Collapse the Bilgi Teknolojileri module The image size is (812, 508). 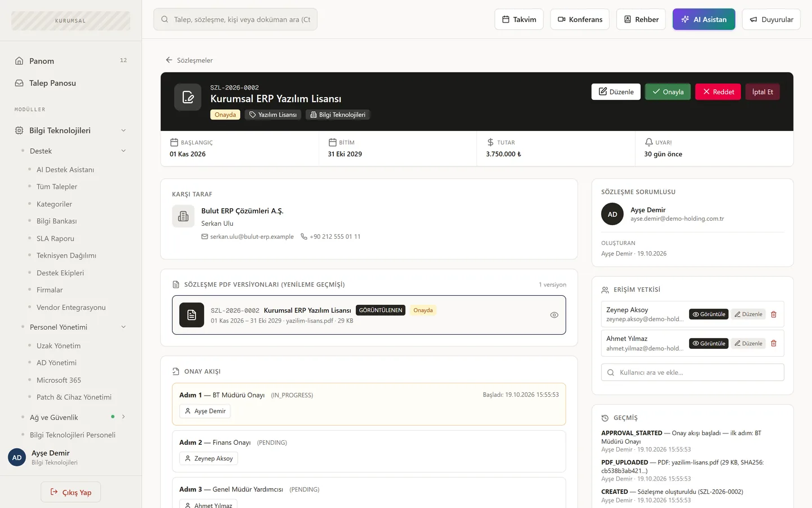[123, 130]
